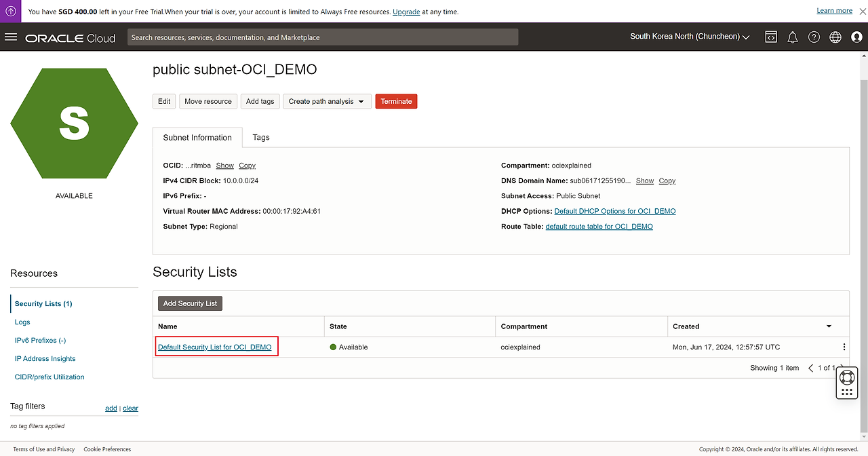Open the hamburger navigation menu
868x456 pixels.
[11, 37]
